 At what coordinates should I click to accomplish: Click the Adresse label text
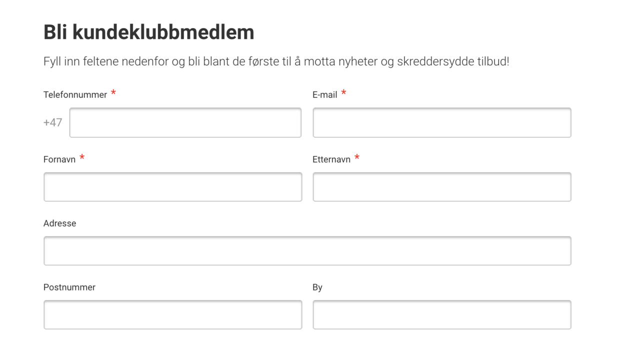coord(60,223)
